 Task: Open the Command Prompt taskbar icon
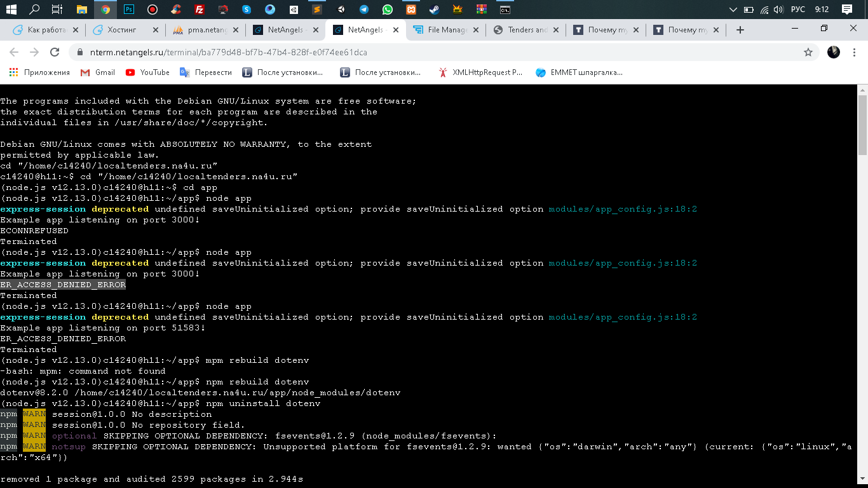[x=505, y=10]
